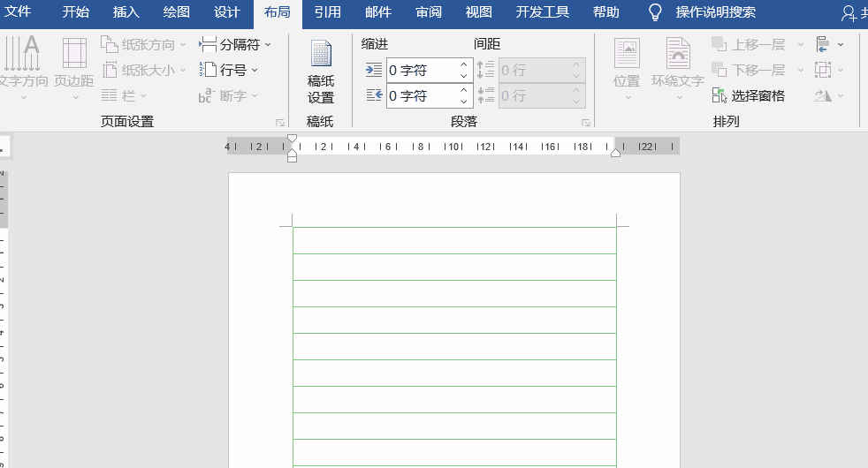
Task: Expand the 下移一层 dropdown arrow
Action: pos(801,71)
